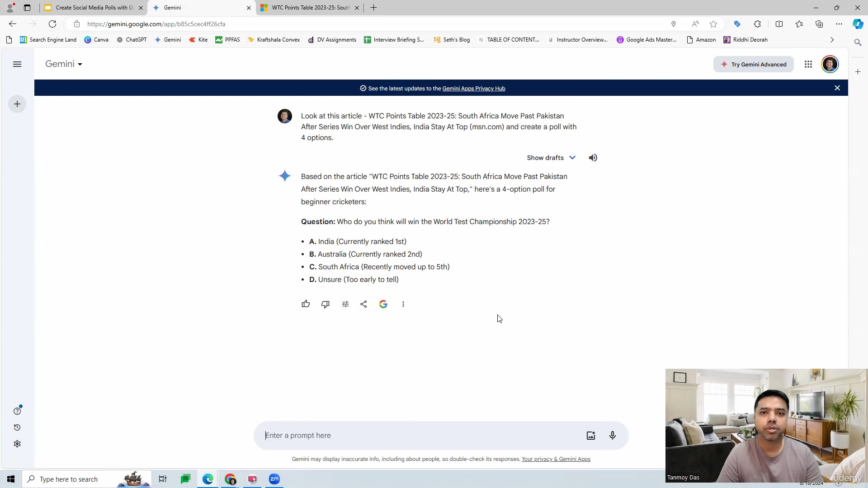
Task: Open browser Extensions puzzle icon
Action: [x=757, y=24]
